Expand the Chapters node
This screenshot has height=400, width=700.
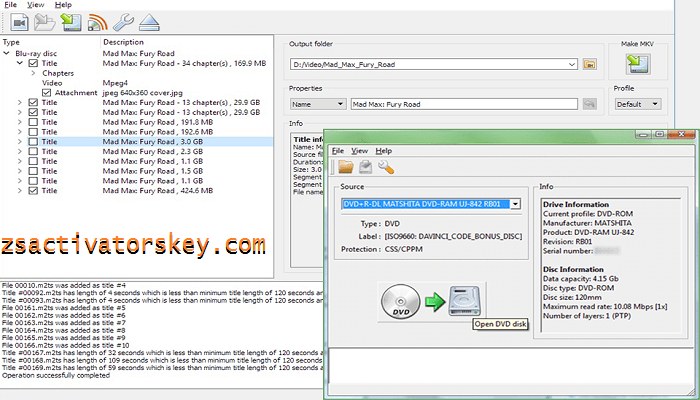pyautogui.click(x=33, y=73)
